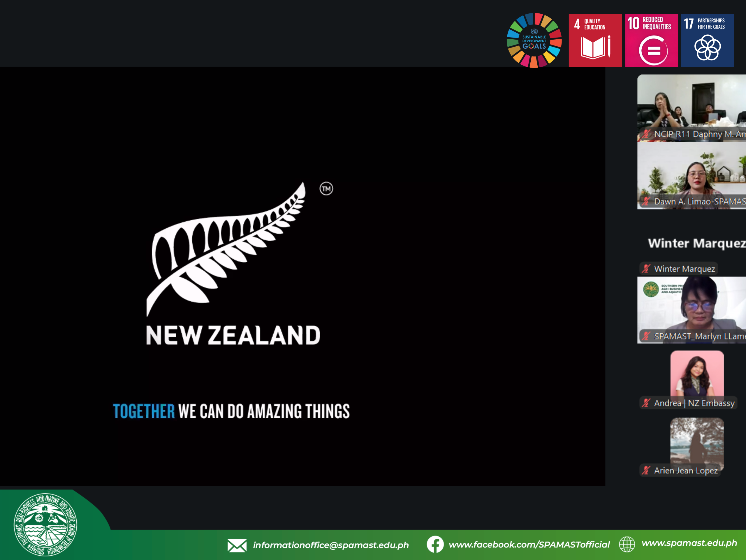Open the facebook.com/SPAMASTofficial link

(x=529, y=545)
